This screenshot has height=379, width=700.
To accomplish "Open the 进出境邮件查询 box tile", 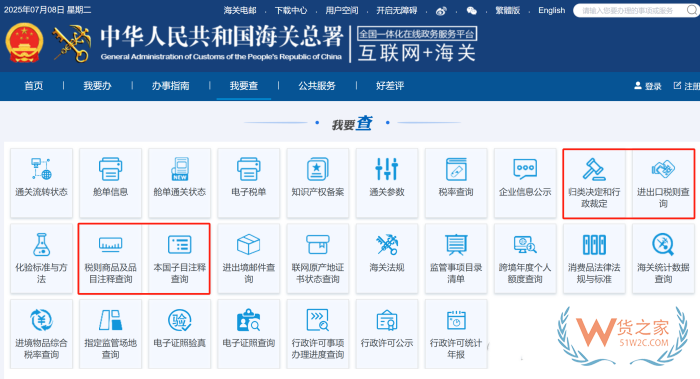I will point(249,258).
